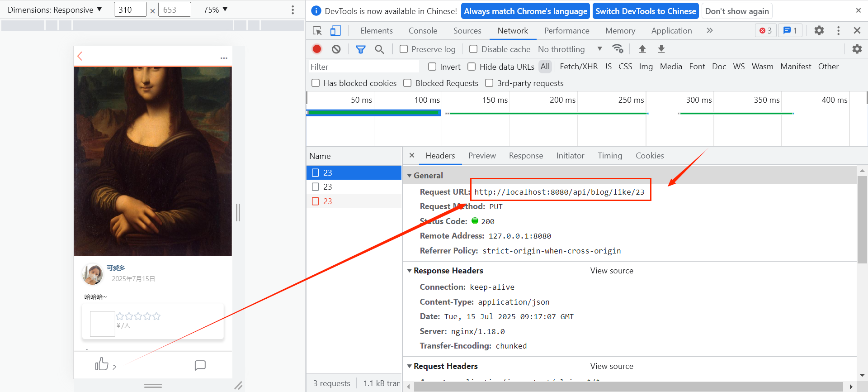868x392 pixels.
Task: Collapse the Request Headers section
Action: pyautogui.click(x=409, y=366)
